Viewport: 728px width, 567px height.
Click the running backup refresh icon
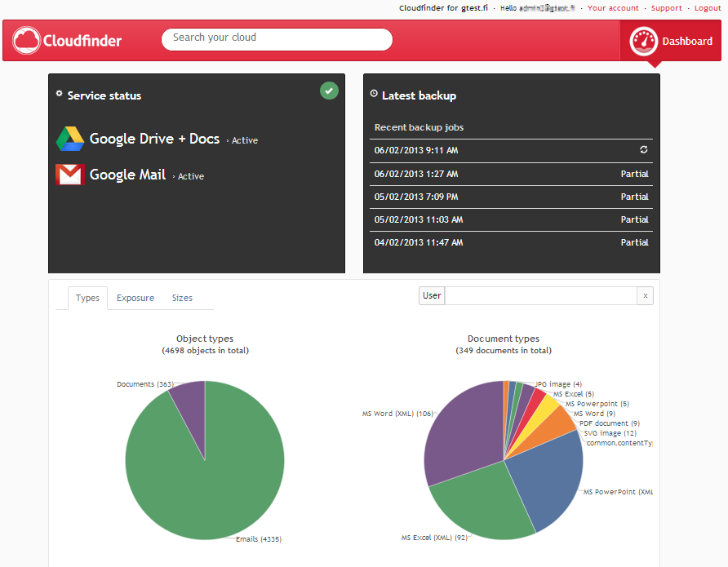coord(643,151)
